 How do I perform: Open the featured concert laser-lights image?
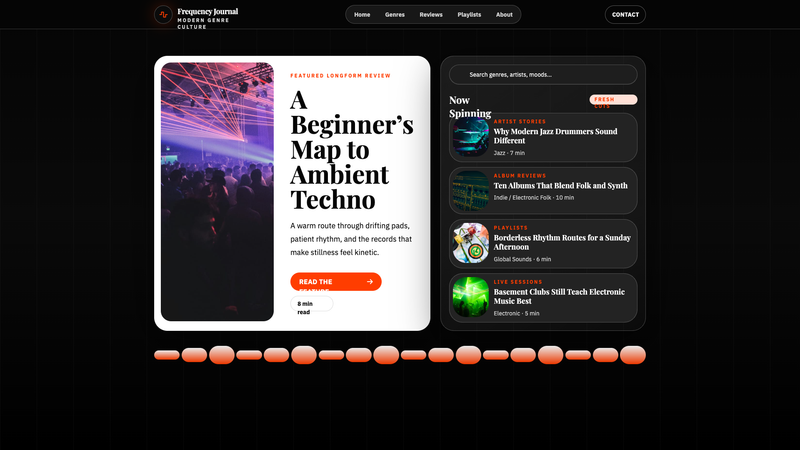coord(217,192)
